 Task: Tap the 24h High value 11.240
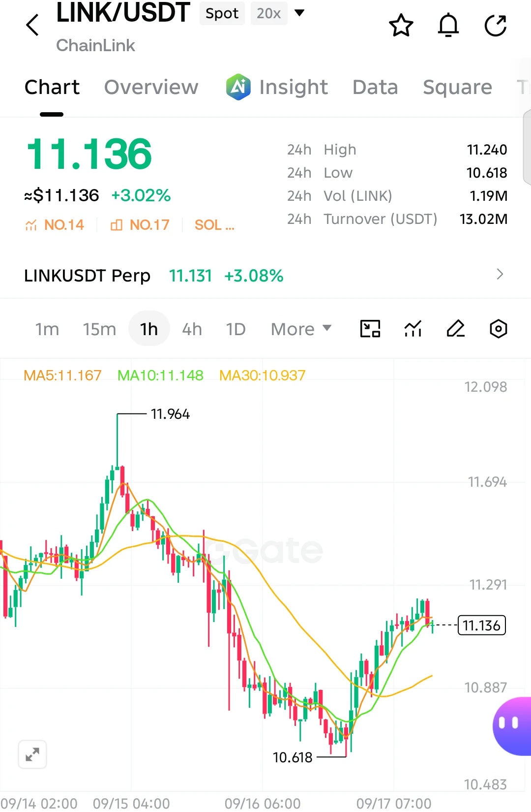click(487, 150)
